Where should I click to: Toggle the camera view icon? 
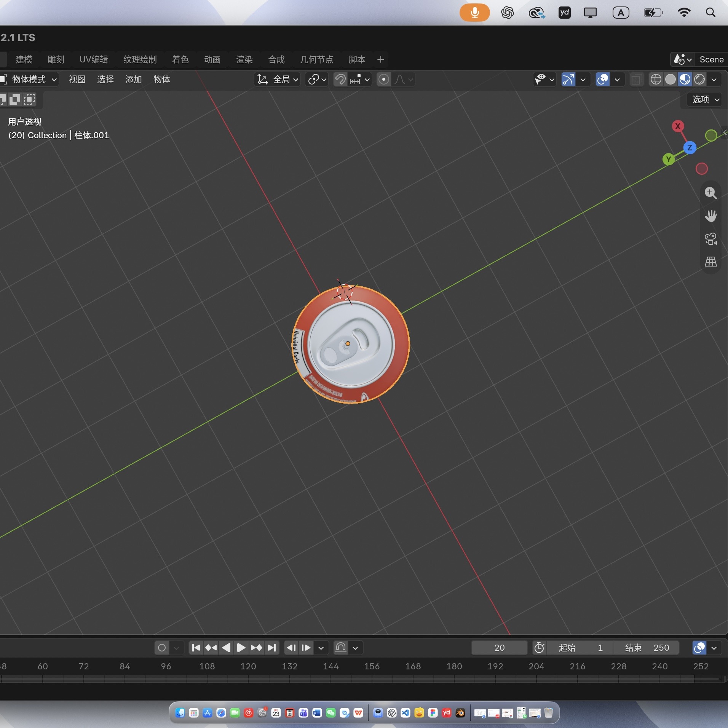coord(710,239)
